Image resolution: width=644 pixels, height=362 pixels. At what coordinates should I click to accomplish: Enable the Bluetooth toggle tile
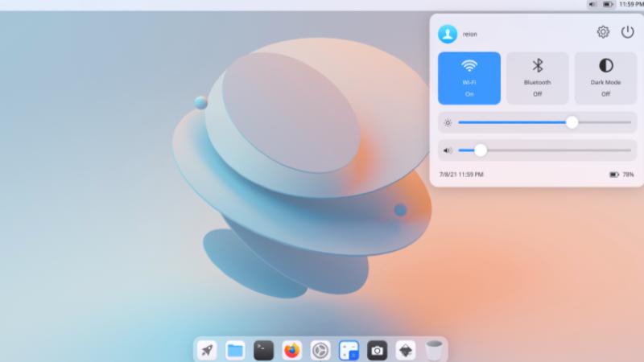[537, 78]
